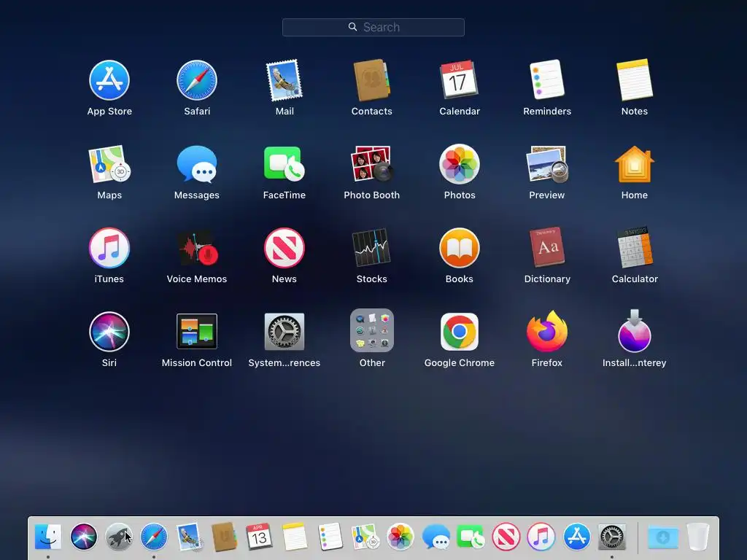Open Books app
Viewport: 747px width, 560px height.
(460, 248)
